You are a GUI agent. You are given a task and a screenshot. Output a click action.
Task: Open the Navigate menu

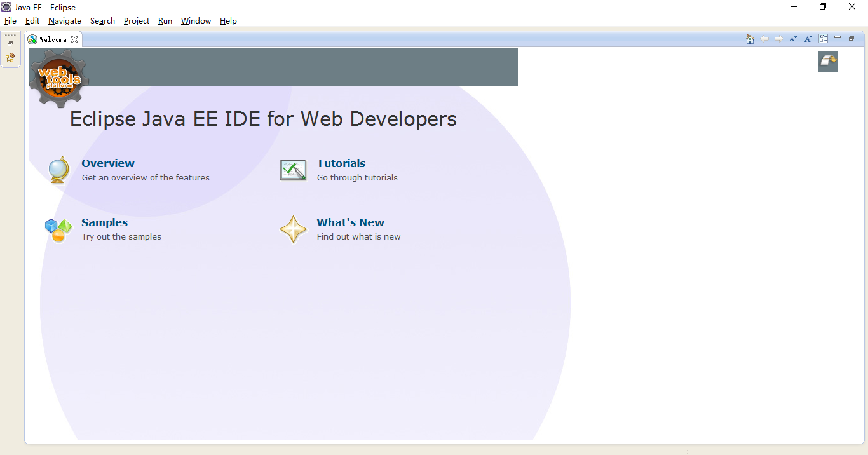(x=65, y=21)
